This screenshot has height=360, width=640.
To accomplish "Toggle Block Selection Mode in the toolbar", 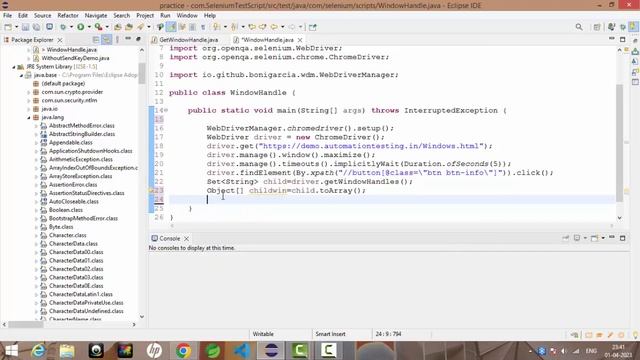I will 192,27.
